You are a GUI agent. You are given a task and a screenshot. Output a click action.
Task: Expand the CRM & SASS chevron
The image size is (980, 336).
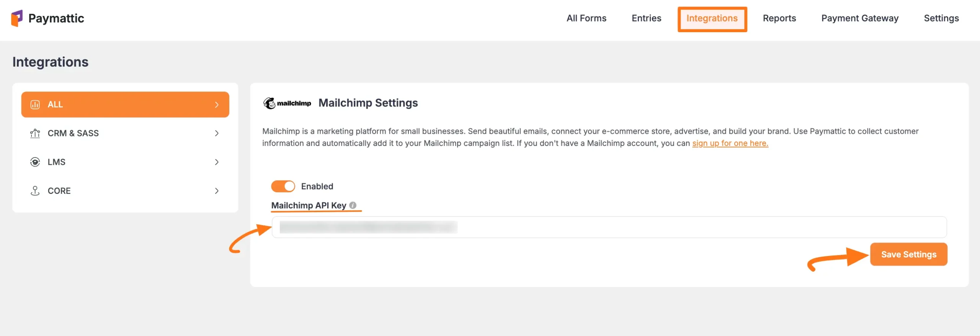pos(217,133)
